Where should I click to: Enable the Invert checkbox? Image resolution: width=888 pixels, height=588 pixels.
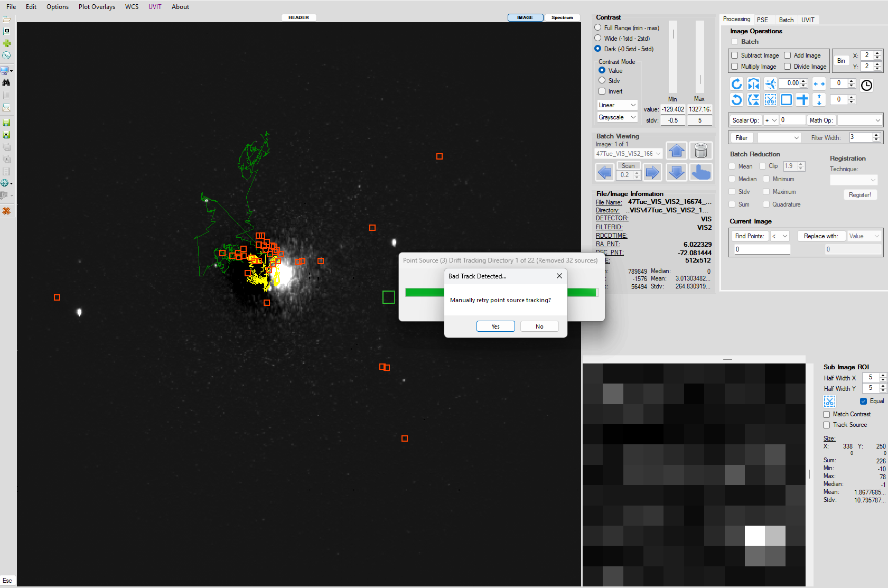click(602, 91)
